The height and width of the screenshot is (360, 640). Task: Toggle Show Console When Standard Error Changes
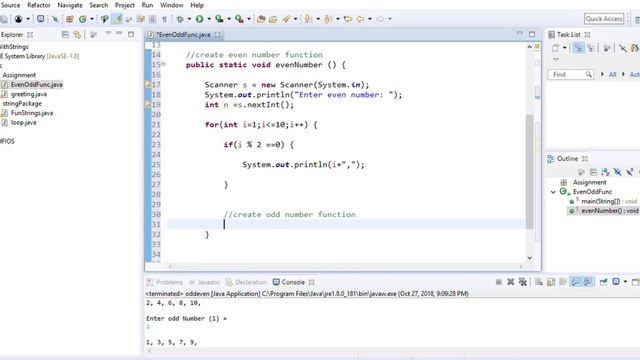tap(588, 282)
